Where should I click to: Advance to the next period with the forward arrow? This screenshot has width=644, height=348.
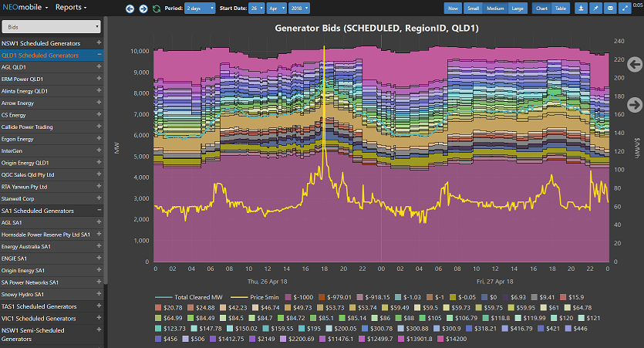click(143, 8)
